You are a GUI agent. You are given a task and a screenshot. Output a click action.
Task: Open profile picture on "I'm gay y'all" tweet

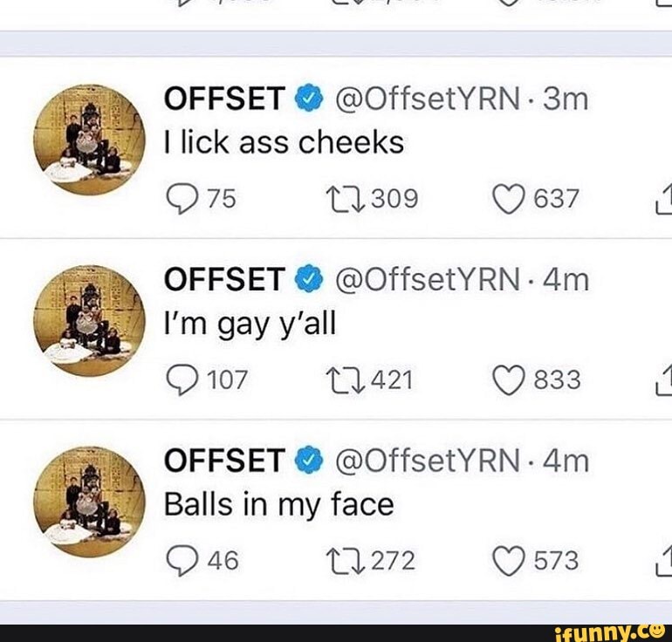coord(90,321)
